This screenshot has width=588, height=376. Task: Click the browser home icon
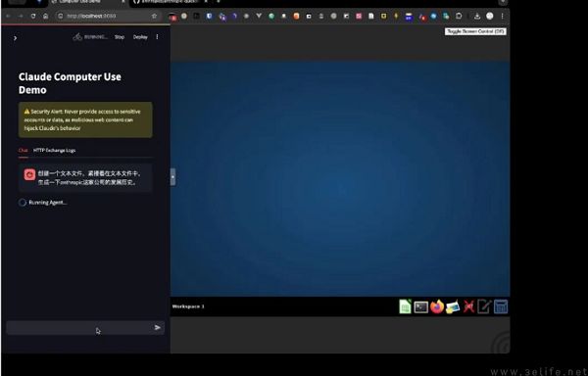point(45,16)
